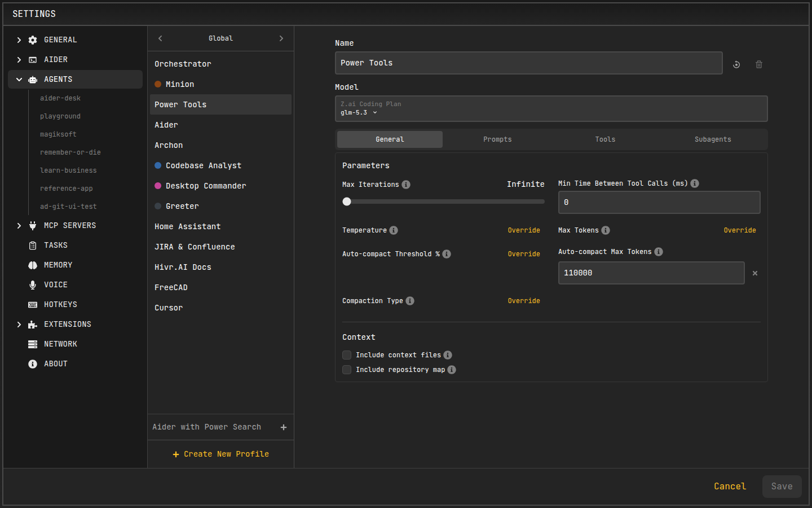The height and width of the screenshot is (508, 812).
Task: Switch to the Prompts tab
Action: [x=497, y=139]
